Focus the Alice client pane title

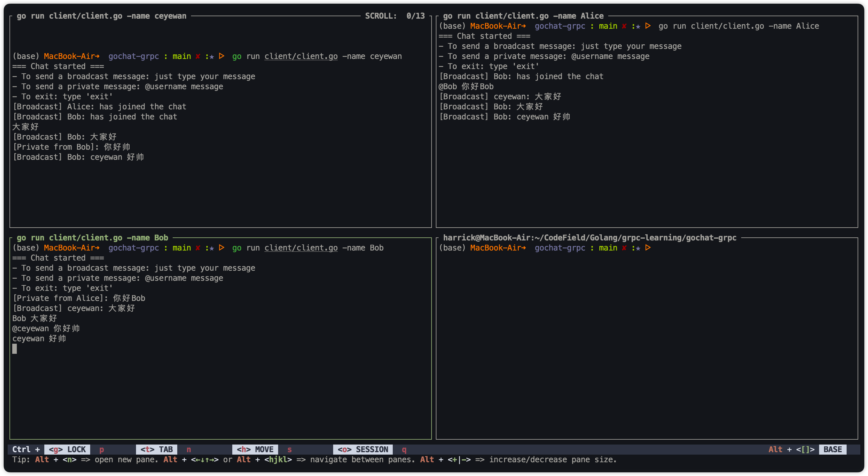click(523, 16)
